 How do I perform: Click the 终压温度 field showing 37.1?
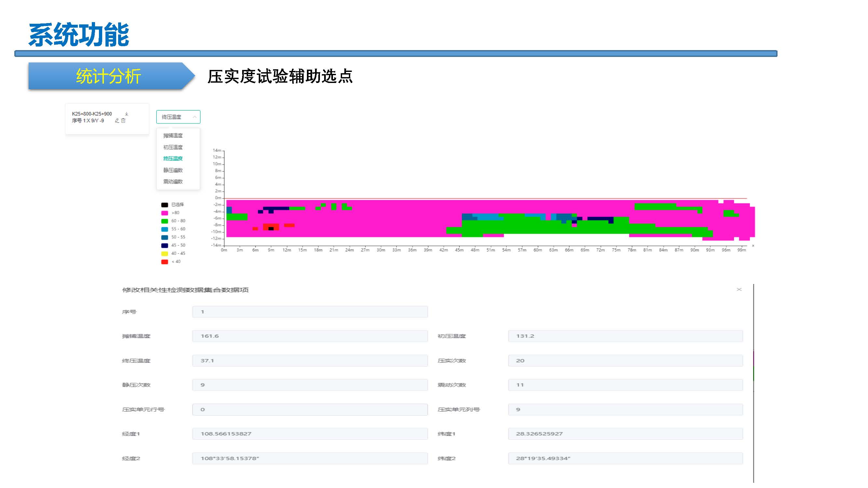pos(310,361)
